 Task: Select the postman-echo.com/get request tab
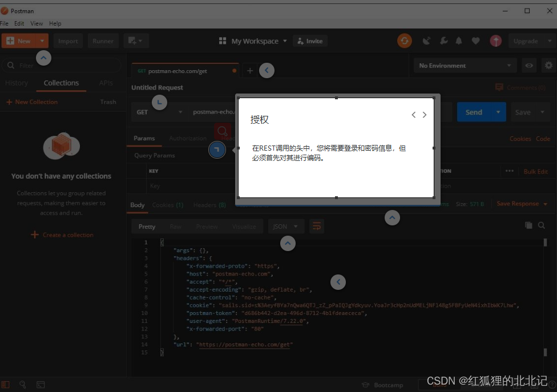coord(185,71)
